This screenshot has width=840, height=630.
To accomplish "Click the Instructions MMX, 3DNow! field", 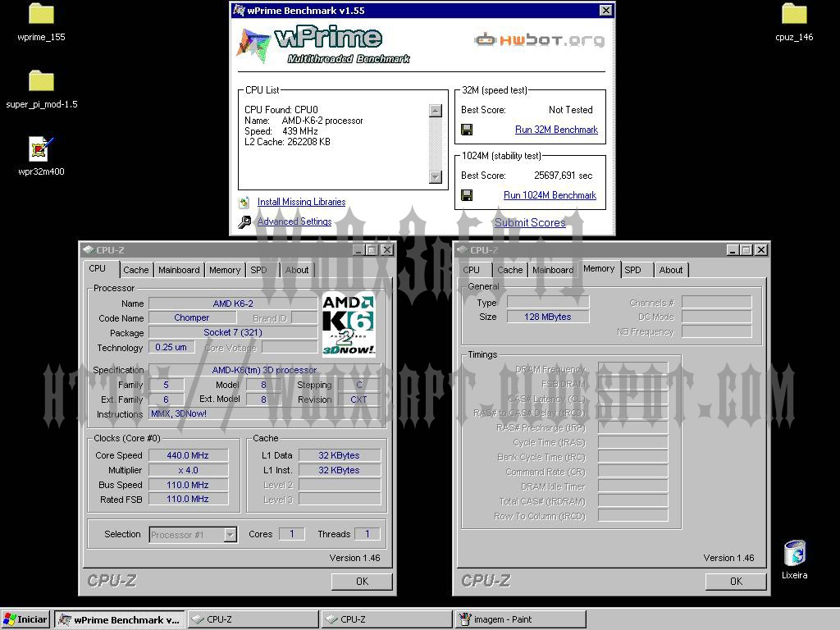I will [x=264, y=413].
